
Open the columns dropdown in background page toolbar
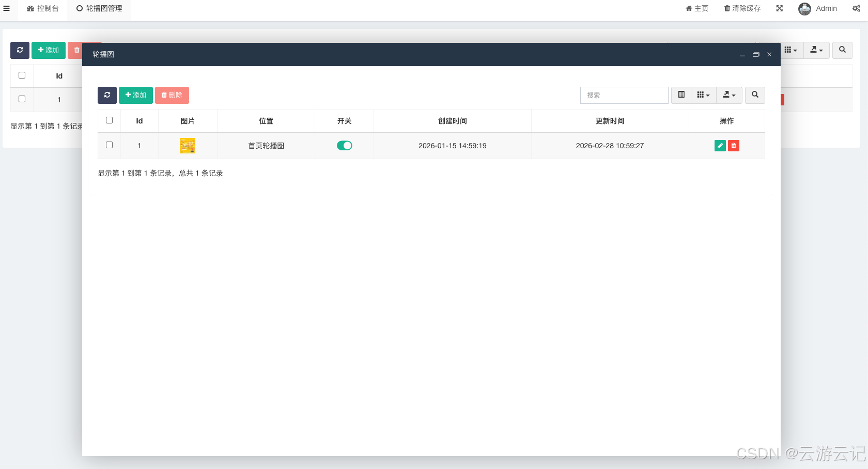click(x=791, y=50)
